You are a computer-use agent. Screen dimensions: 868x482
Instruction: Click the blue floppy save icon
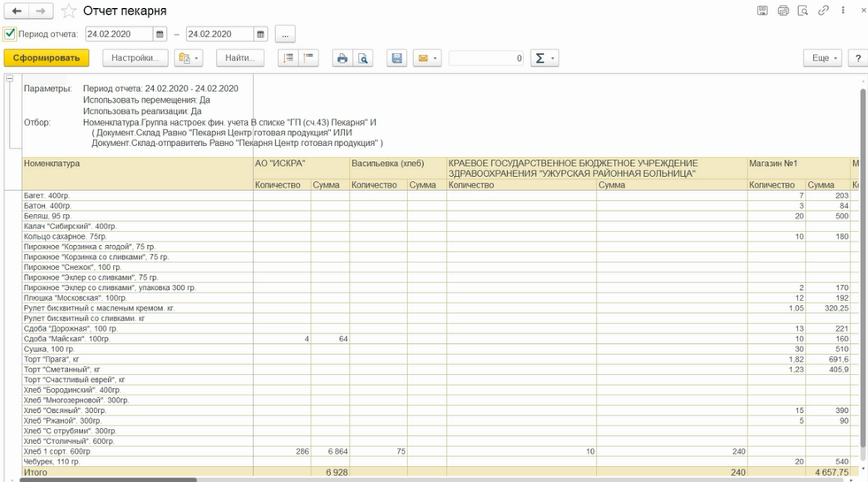(x=397, y=58)
